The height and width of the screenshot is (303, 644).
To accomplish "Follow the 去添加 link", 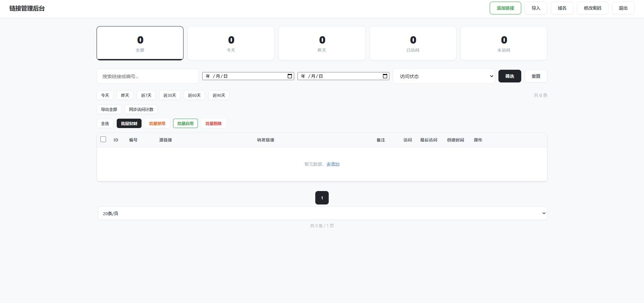I will pos(333,164).
